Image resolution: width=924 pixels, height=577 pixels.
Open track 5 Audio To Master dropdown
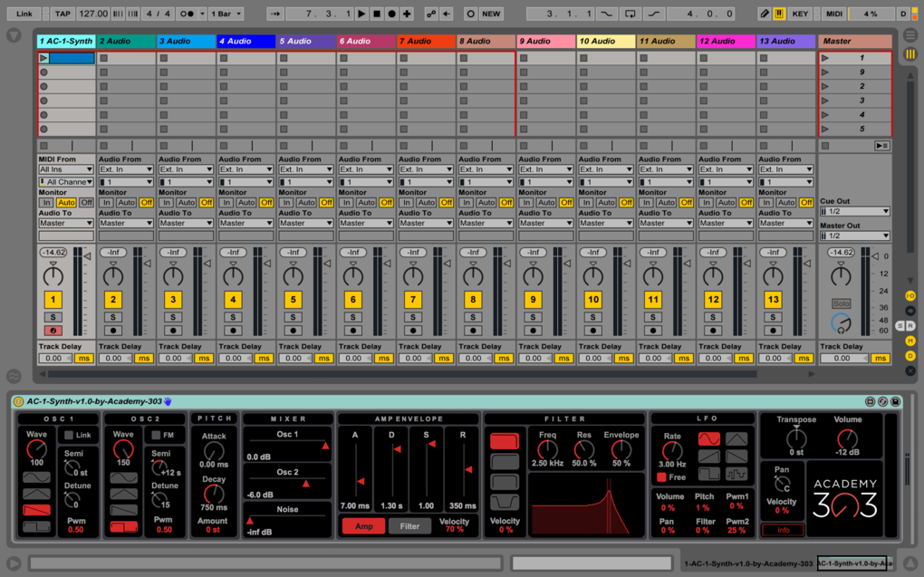pos(306,224)
